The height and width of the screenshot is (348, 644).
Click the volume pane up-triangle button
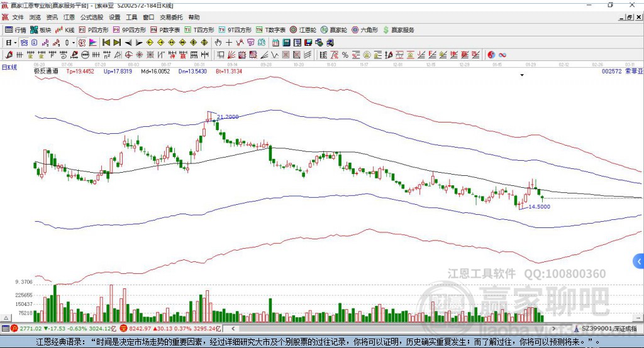coord(6,318)
